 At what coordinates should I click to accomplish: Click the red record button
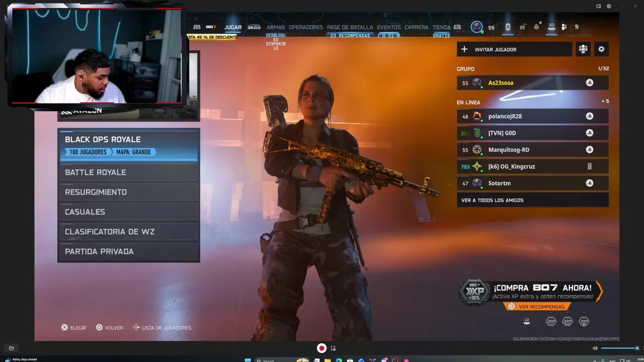tap(321, 348)
